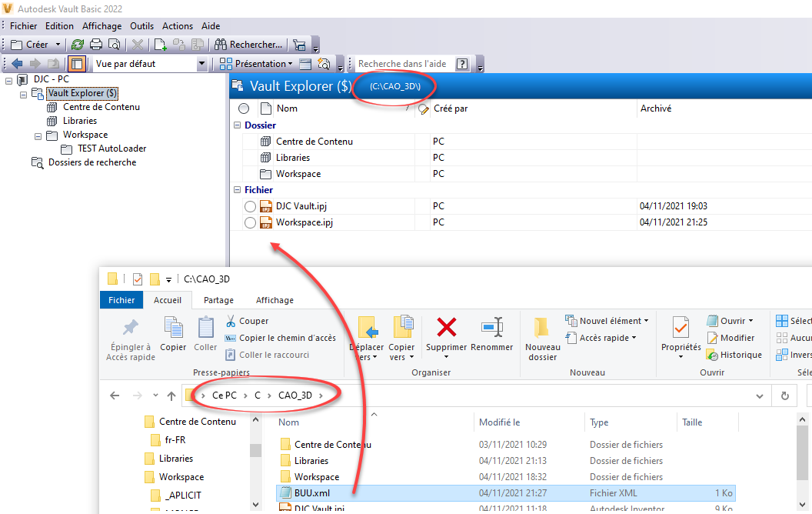
Task: Click the Recherche dans l'aide field
Action: 405,64
